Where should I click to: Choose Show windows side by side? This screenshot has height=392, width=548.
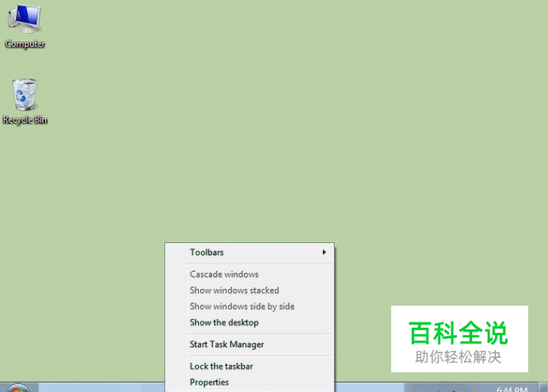[x=249, y=306]
